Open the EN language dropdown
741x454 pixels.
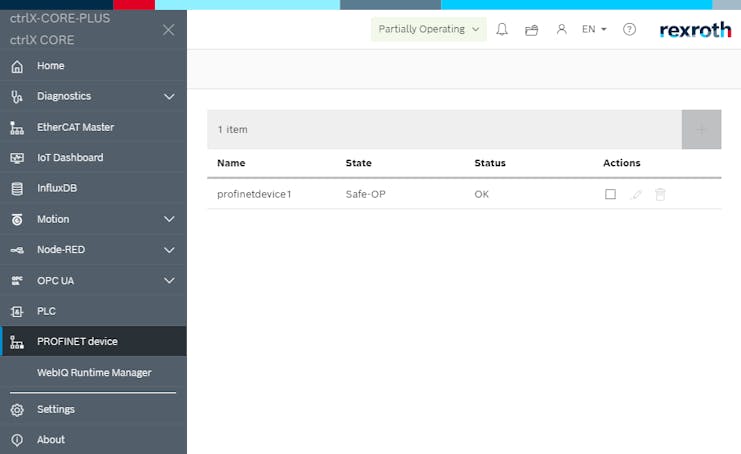pyautogui.click(x=594, y=30)
